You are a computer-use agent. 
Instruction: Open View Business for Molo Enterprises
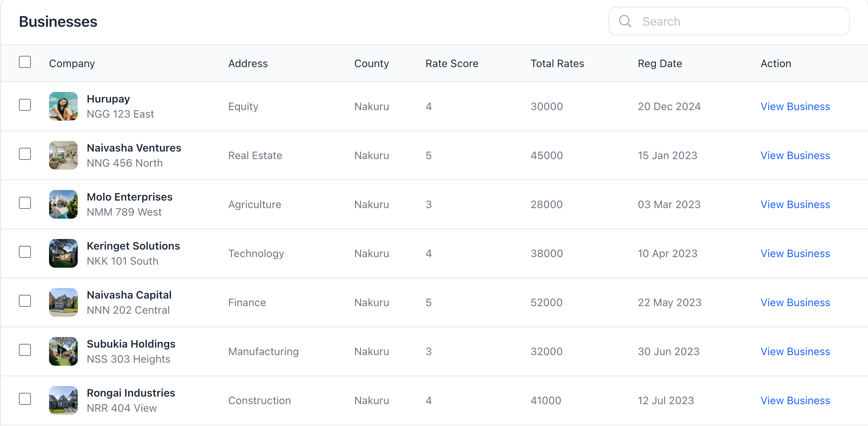click(x=795, y=204)
